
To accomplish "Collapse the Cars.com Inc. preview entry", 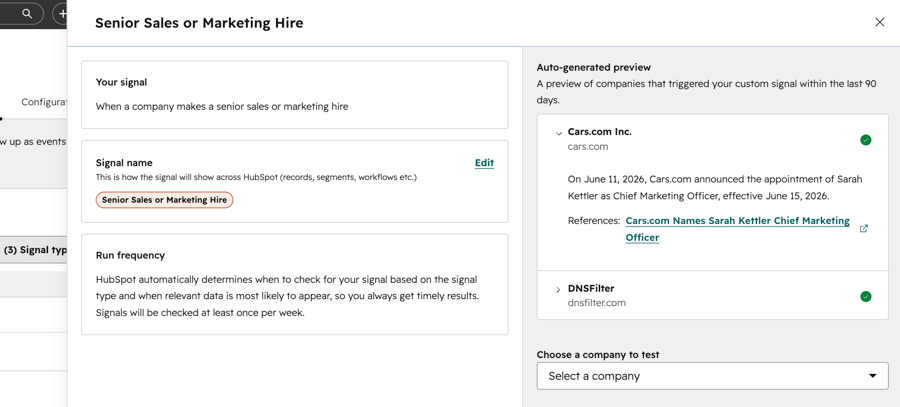I will click(x=558, y=133).
